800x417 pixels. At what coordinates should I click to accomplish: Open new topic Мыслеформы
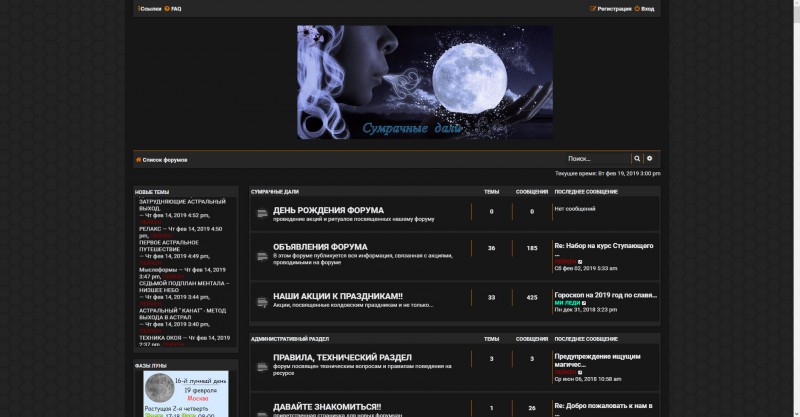(158, 270)
